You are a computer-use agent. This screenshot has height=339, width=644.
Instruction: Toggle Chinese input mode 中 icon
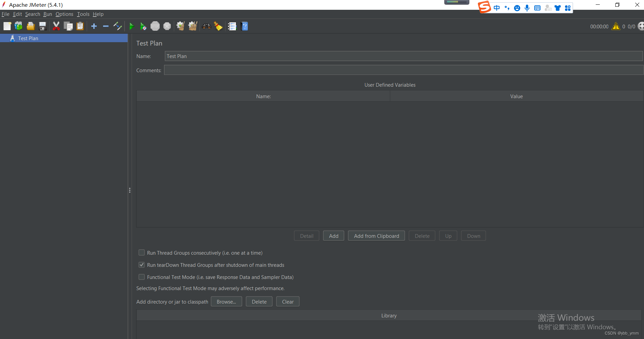(497, 8)
